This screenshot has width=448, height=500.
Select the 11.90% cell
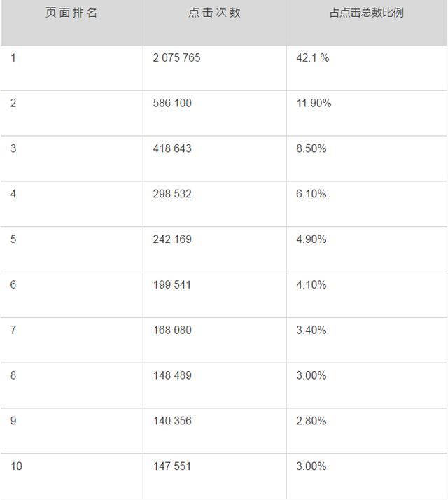pos(314,104)
